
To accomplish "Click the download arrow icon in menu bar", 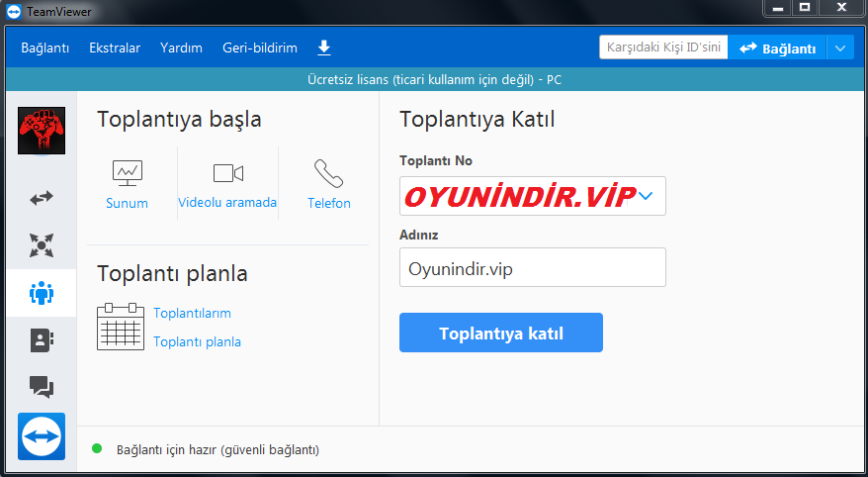I will tap(323, 48).
